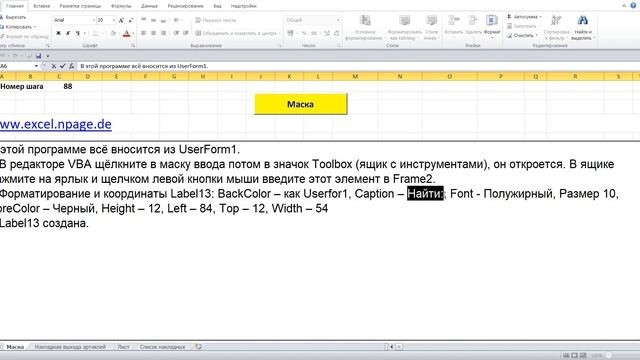Viewport: 640px width, 360px height.
Task: Decrease font size with the smaller A icon
Action: pyautogui.click(x=131, y=20)
